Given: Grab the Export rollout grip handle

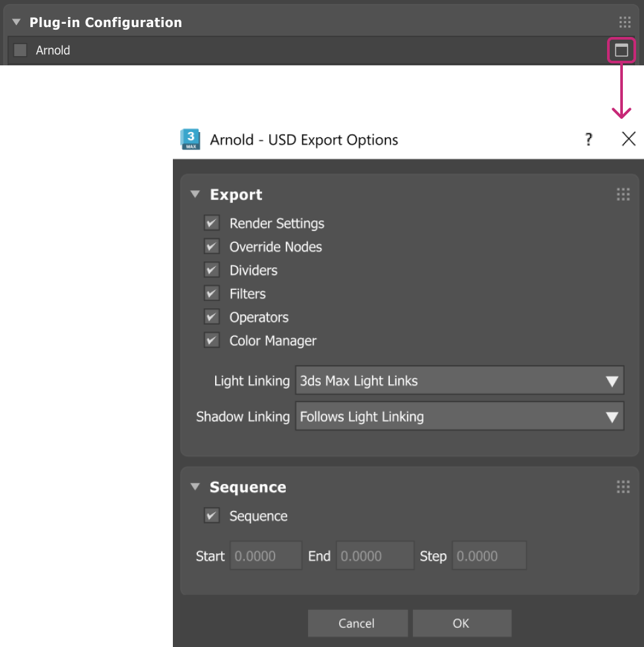Looking at the screenshot, I should click(x=623, y=194).
